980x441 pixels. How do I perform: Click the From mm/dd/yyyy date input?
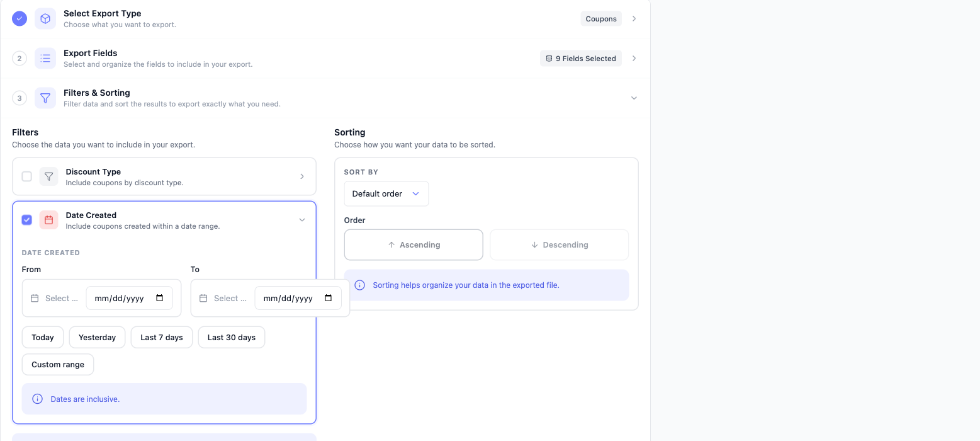coord(129,298)
